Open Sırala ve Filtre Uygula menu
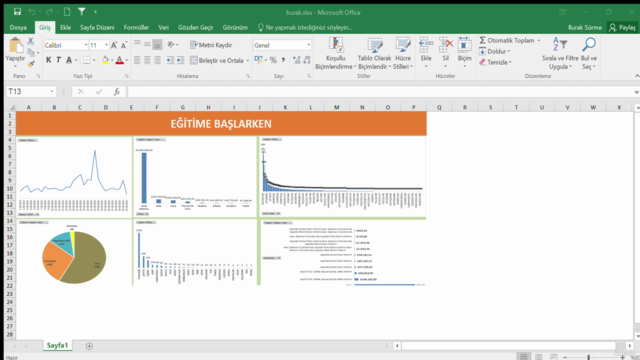640x360 pixels. pyautogui.click(x=560, y=53)
